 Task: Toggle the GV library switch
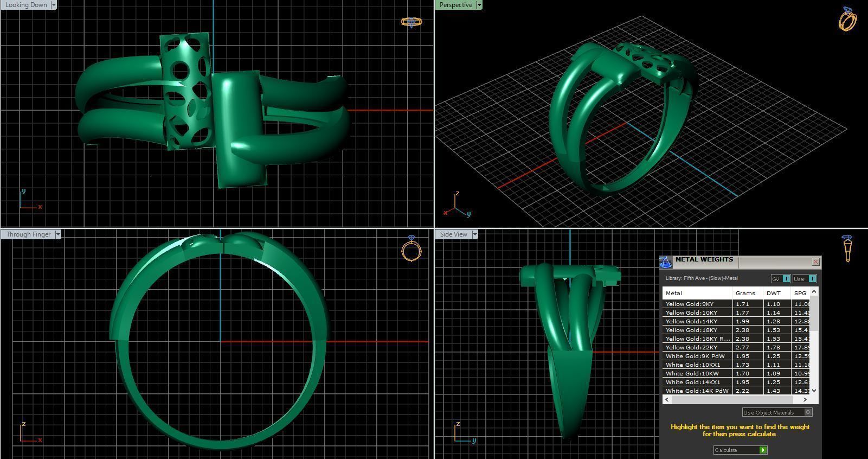[x=781, y=278]
